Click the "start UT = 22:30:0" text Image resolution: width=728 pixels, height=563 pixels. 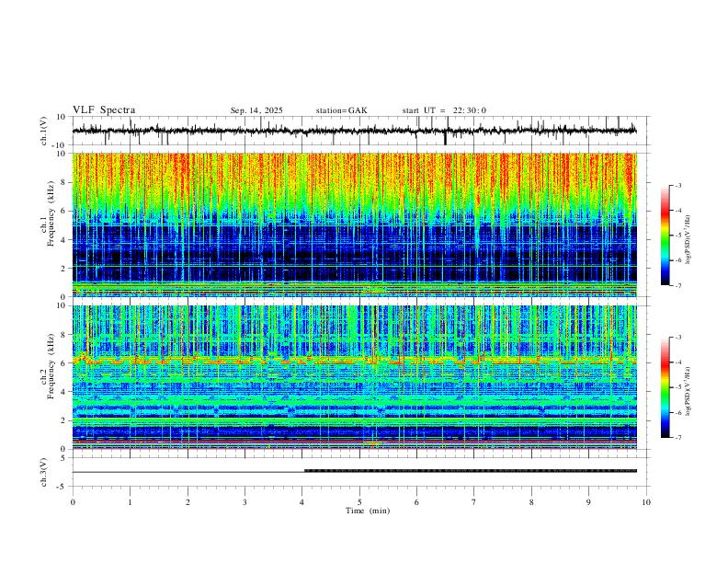click(x=444, y=110)
